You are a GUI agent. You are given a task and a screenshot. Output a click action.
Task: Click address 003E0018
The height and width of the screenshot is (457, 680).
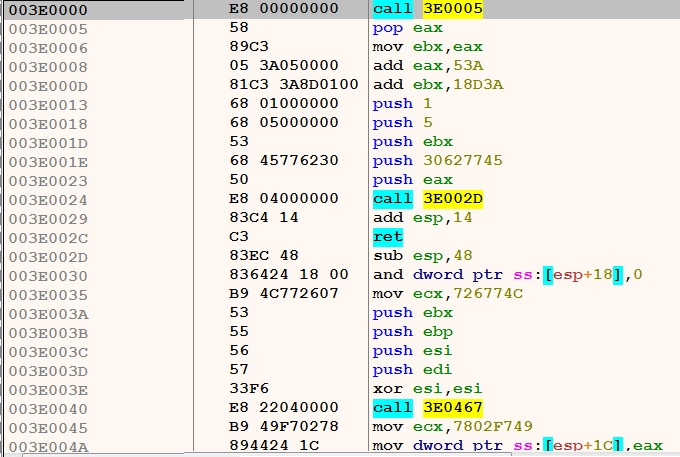coord(48,124)
